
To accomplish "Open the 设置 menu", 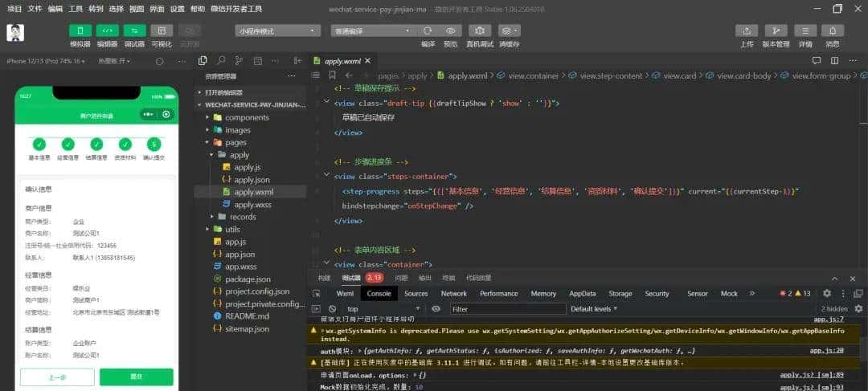I will 177,9.
